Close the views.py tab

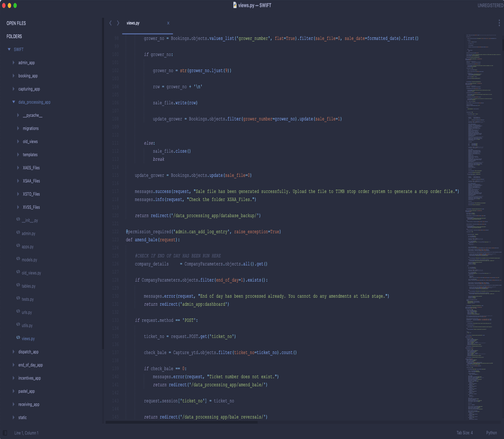168,23
